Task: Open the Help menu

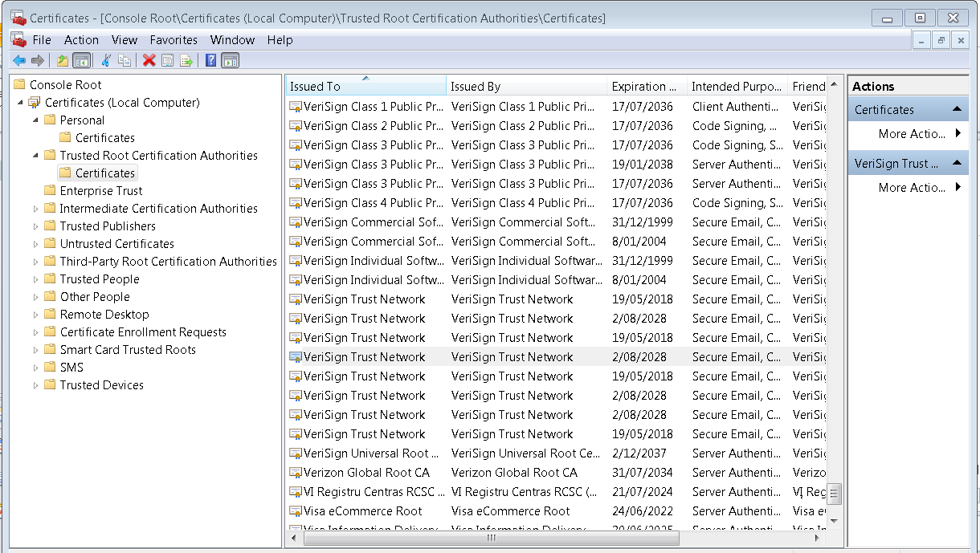Action: [x=280, y=39]
